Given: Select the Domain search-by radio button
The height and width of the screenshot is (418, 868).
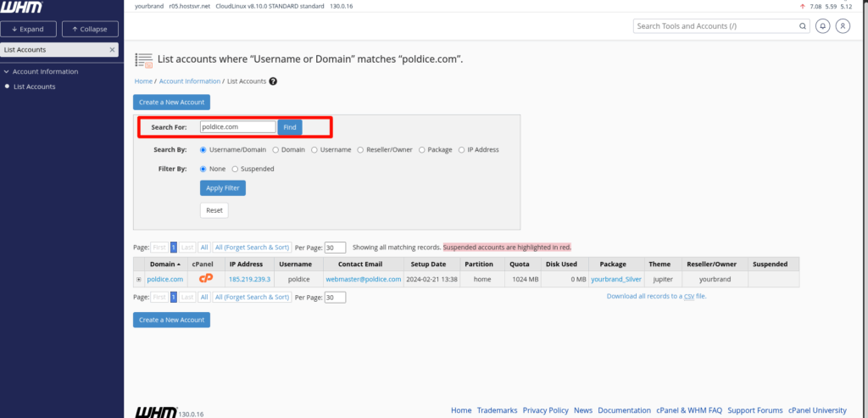Looking at the screenshot, I should 275,150.
